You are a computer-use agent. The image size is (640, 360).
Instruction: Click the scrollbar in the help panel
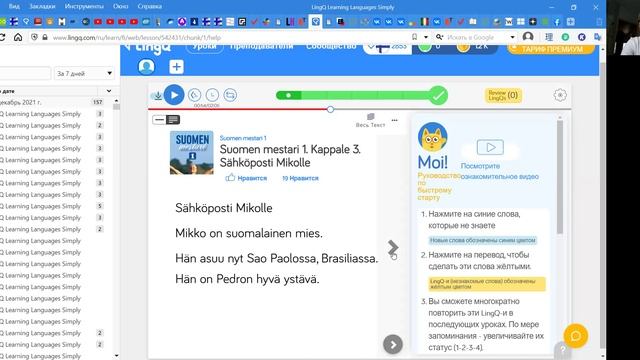(x=560, y=176)
